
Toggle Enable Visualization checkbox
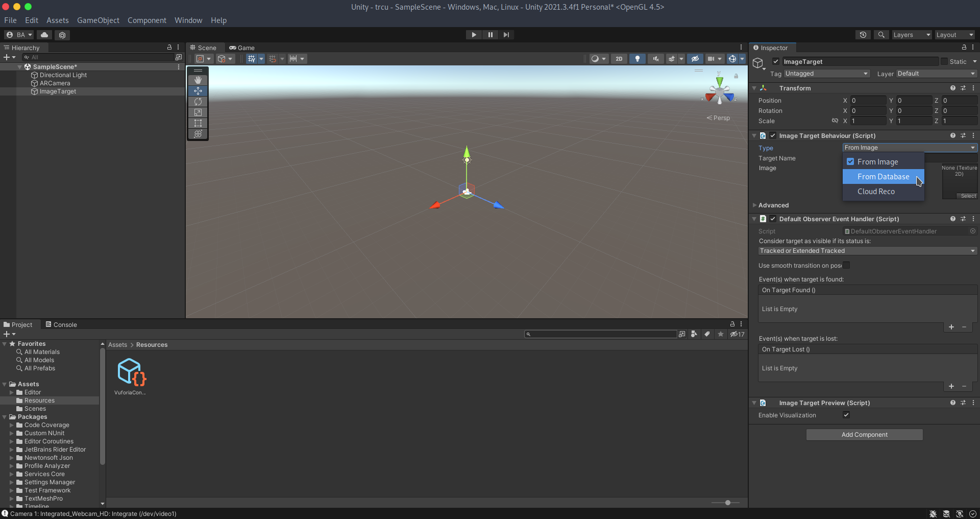[846, 415]
